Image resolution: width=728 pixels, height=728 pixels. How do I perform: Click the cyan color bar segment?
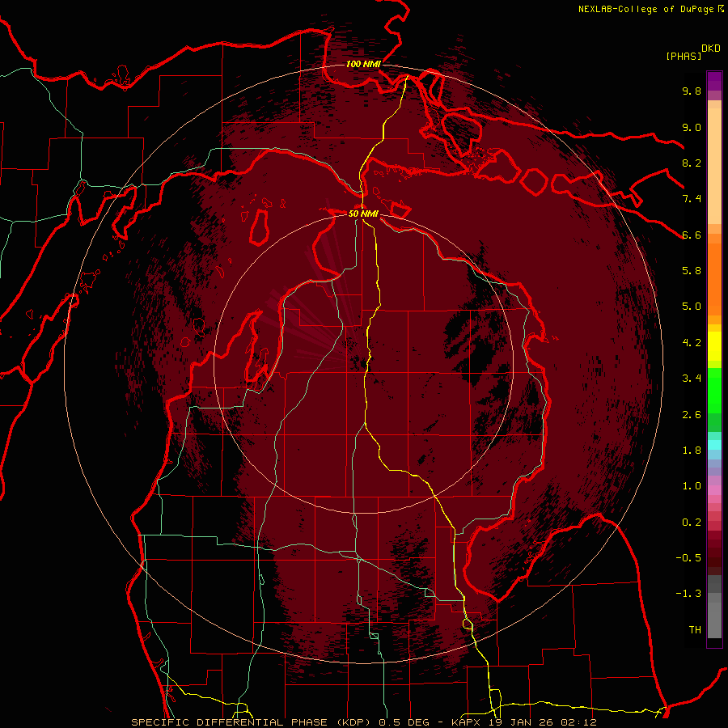pyautogui.click(x=714, y=445)
